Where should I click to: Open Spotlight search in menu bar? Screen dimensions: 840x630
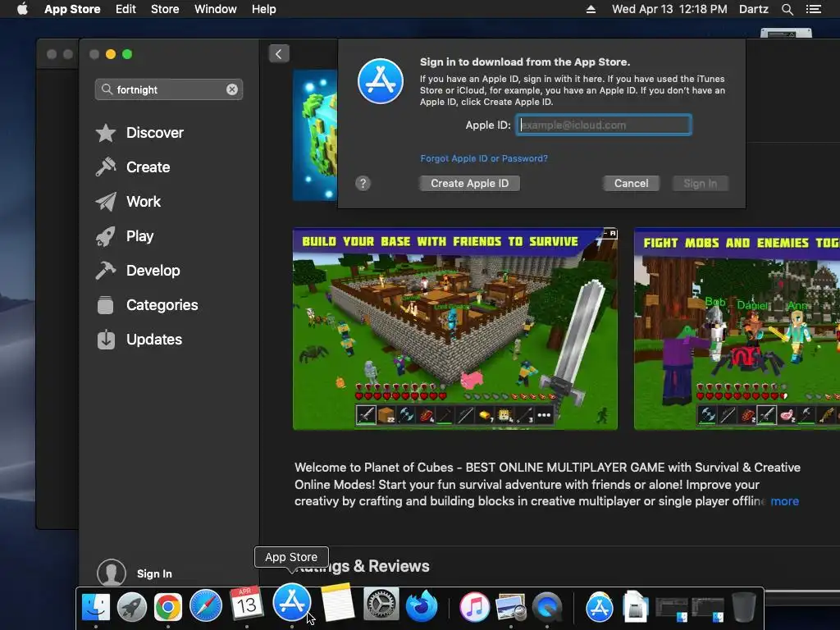point(787,9)
